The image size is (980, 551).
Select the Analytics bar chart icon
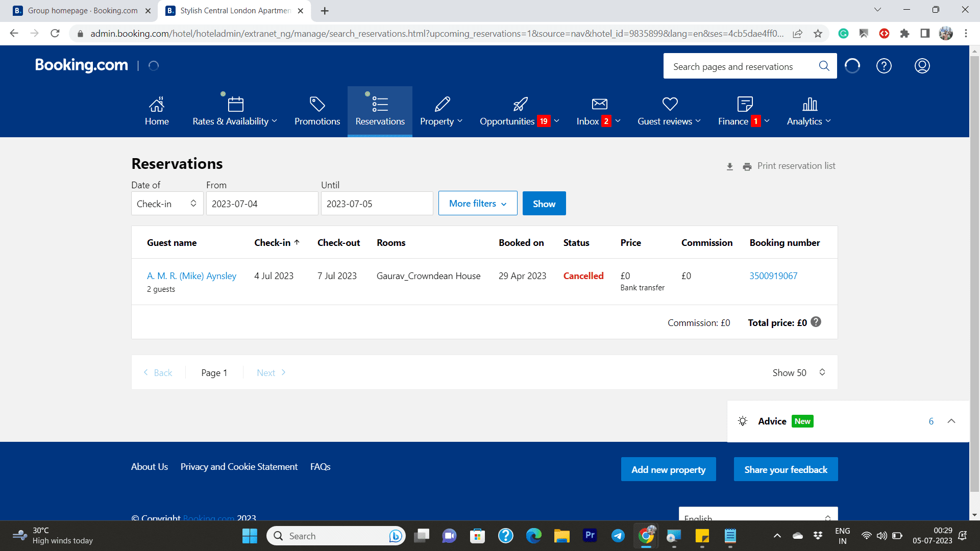point(810,104)
